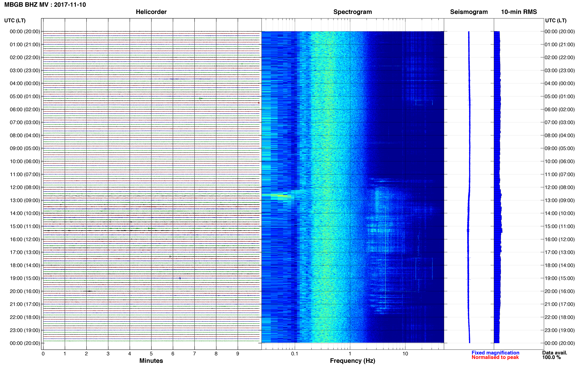The height and width of the screenshot is (368, 588).
Task: Click minute tick '6' on the Helicorder axis
Action: point(173,354)
